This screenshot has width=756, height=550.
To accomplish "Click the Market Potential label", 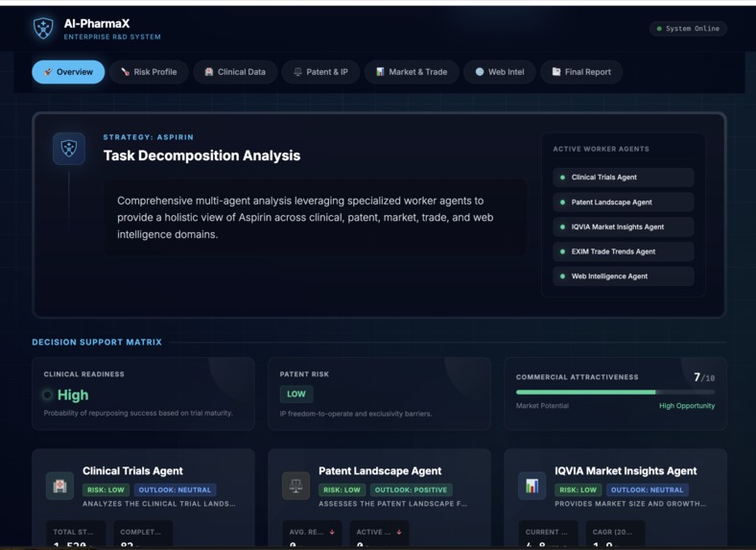I will tap(542, 406).
